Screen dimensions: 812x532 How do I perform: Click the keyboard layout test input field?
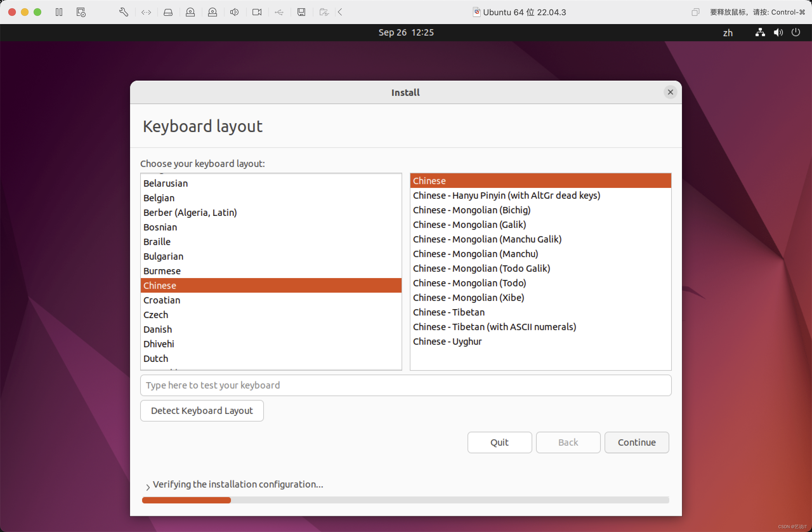coord(406,385)
